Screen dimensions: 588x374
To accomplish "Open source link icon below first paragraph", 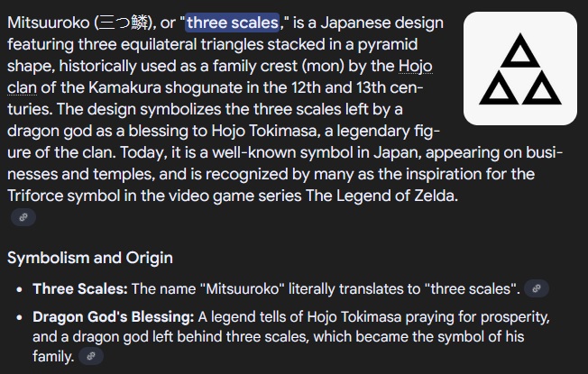I will coord(23,217).
